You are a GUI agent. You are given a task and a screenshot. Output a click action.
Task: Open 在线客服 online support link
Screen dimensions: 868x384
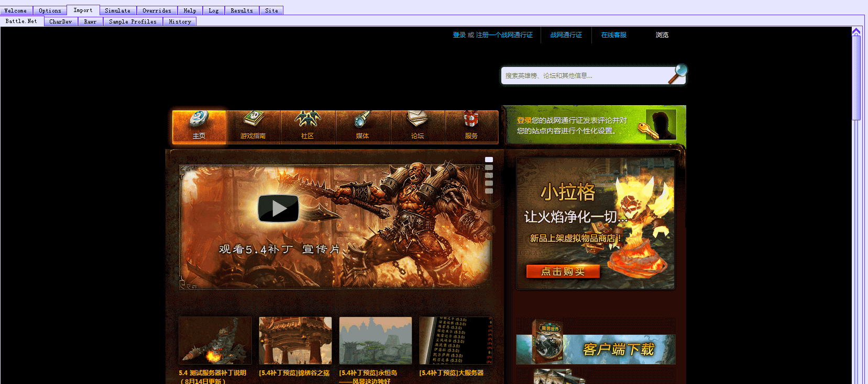[x=614, y=35]
